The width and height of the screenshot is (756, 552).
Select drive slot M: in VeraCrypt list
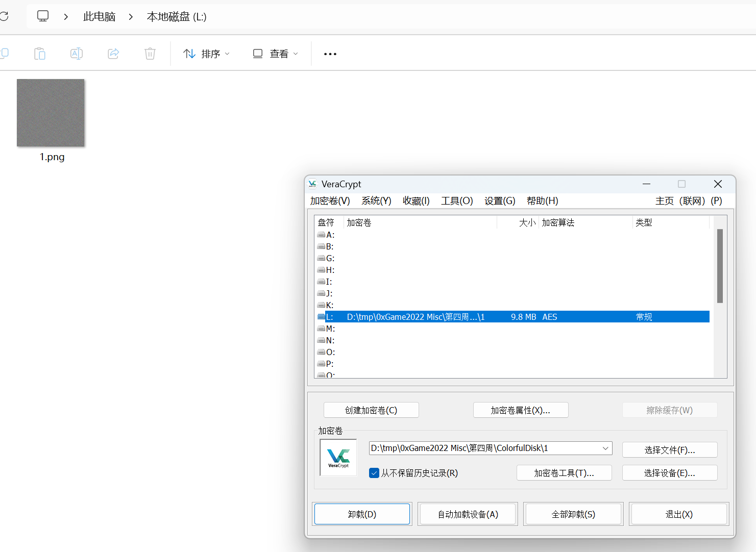point(326,329)
